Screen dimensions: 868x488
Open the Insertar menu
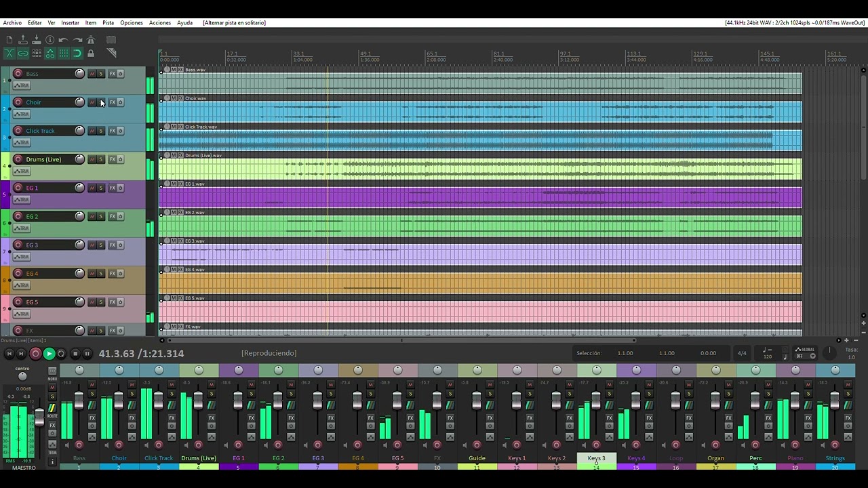tap(70, 23)
